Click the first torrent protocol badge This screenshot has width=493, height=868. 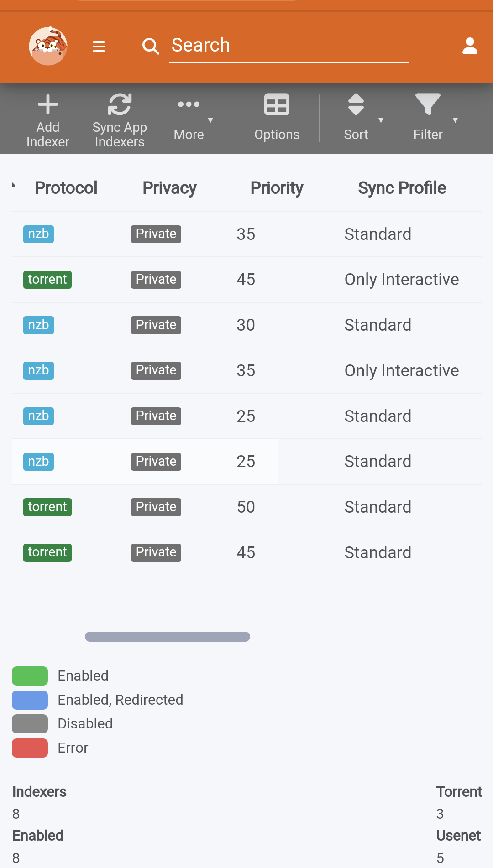47,279
